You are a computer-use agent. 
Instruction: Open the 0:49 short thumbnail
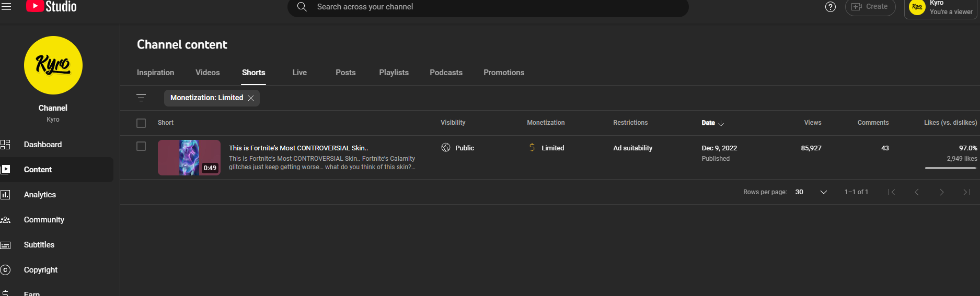coord(189,158)
